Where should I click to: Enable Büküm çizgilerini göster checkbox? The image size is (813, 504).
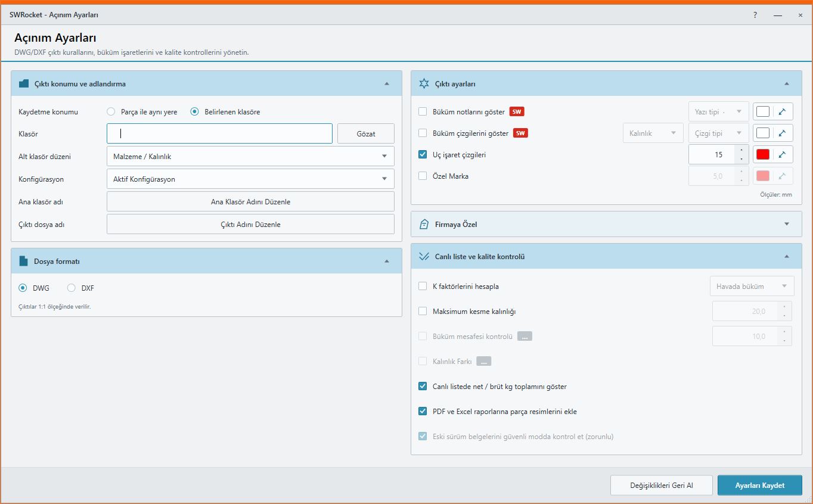click(x=423, y=133)
